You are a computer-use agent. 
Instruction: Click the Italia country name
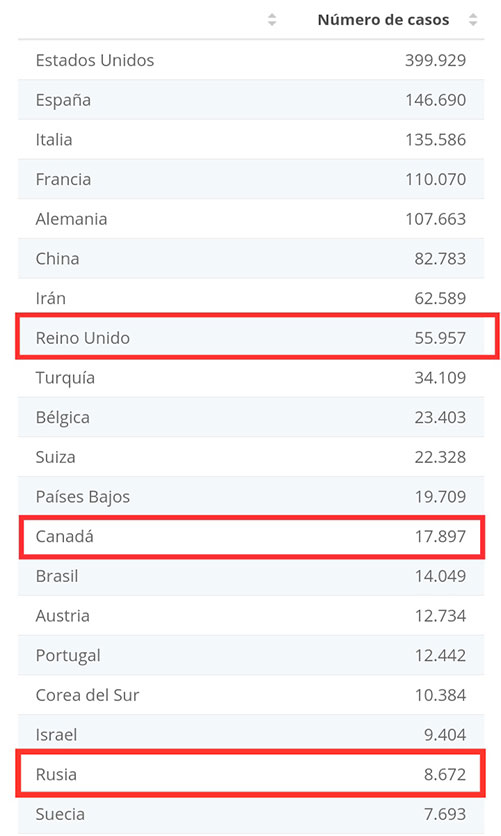pos(54,140)
